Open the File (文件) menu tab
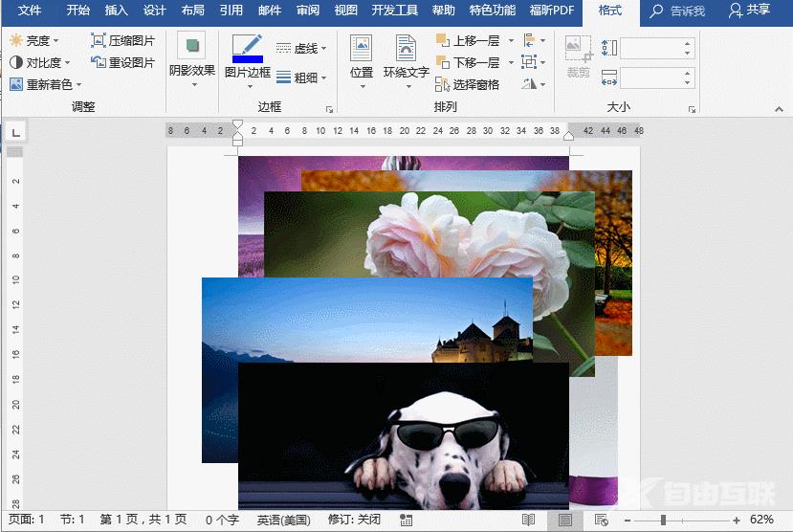The width and height of the screenshot is (793, 532). [30, 11]
